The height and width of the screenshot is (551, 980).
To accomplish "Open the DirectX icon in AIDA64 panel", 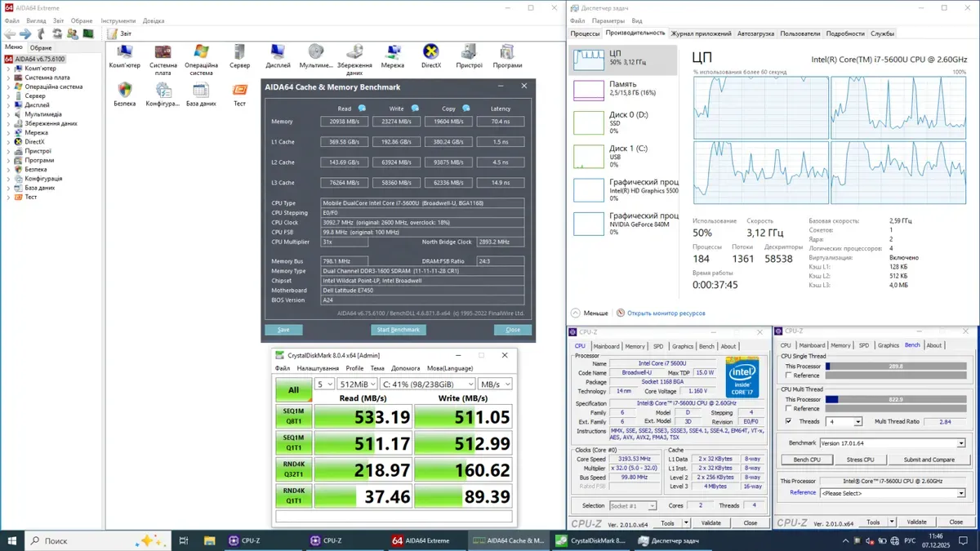I will point(431,53).
